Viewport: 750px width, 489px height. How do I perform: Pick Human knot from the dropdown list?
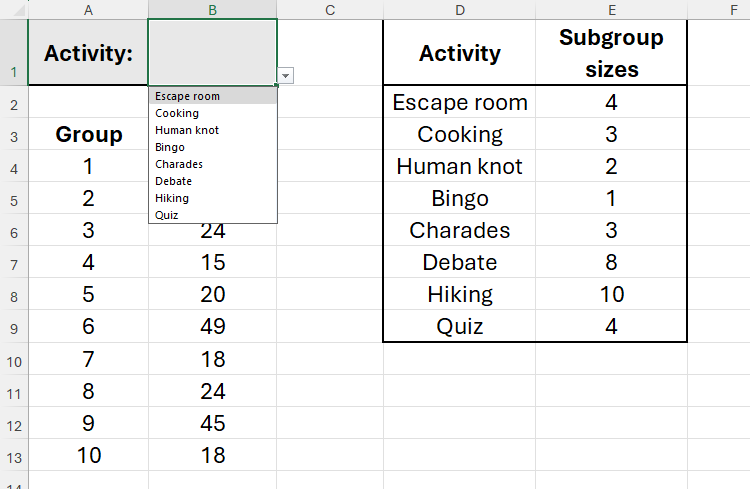click(x=187, y=130)
